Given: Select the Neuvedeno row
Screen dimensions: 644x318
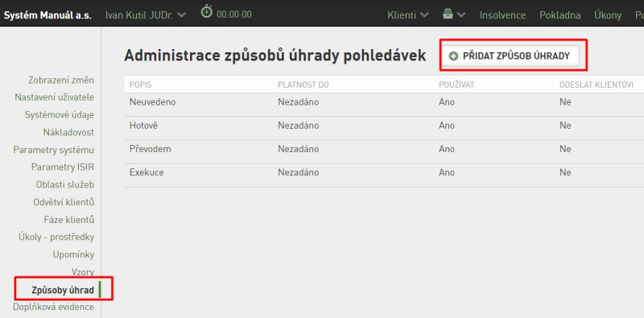Looking at the screenshot, I should (384, 105).
